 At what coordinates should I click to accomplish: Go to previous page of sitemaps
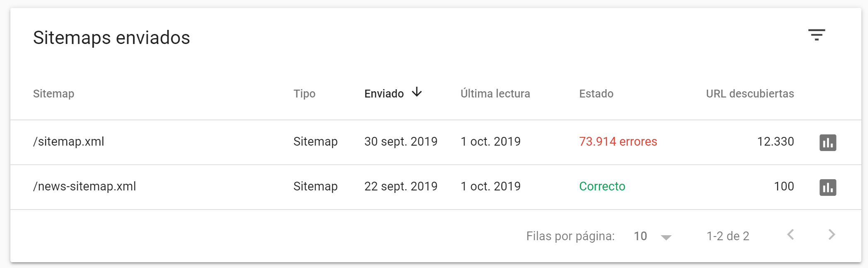coord(790,235)
